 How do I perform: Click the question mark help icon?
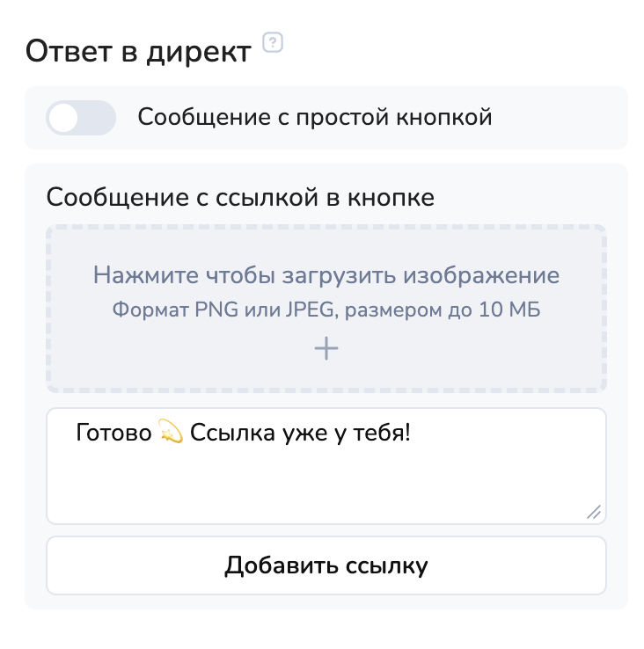click(274, 43)
